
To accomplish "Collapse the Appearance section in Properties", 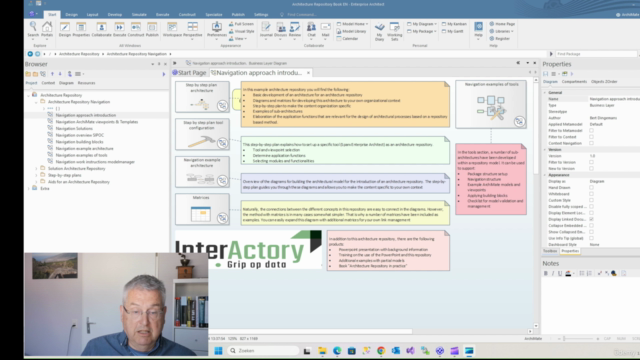I will 545,175.
